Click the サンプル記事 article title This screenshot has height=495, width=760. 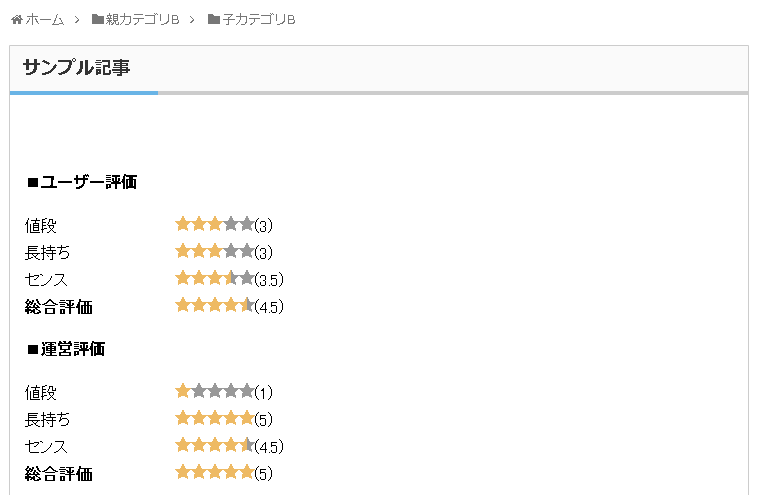click(76, 68)
